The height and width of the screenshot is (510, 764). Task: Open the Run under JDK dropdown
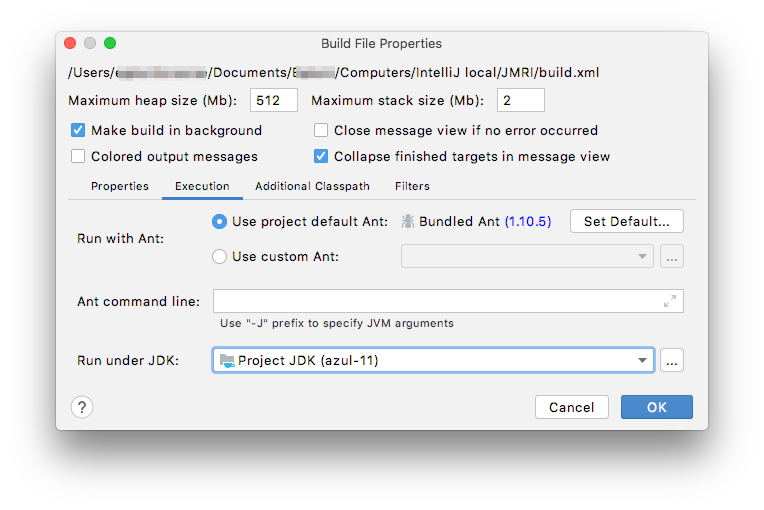click(642, 360)
